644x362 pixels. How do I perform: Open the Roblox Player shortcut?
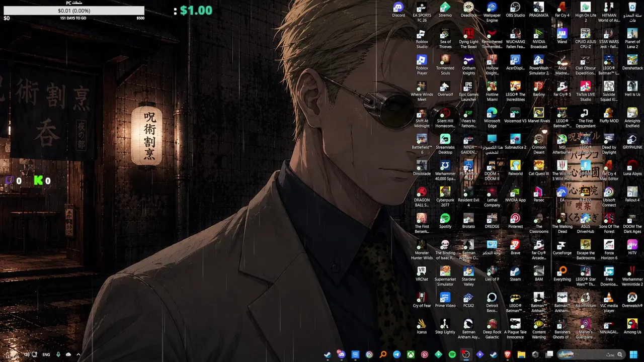(422, 65)
